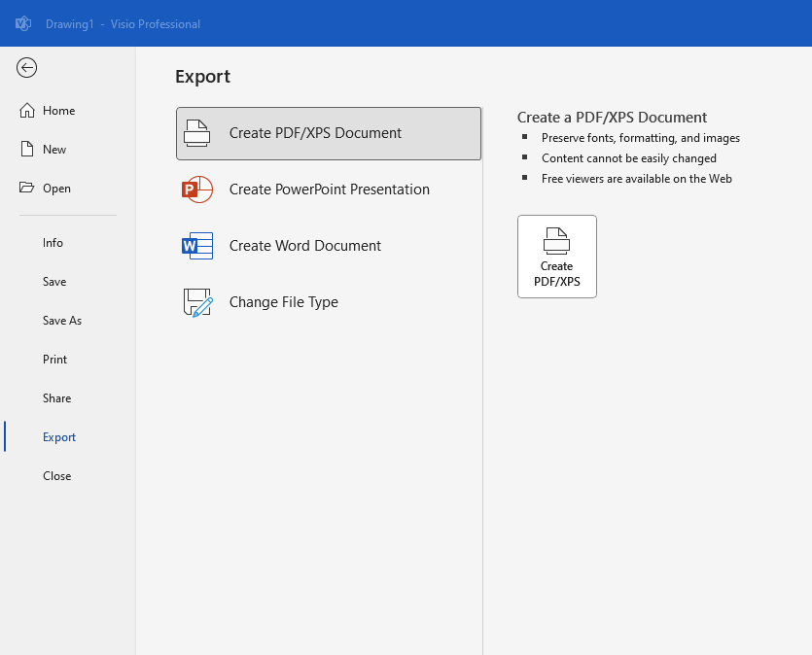Click the Open folder icon
The image size is (812, 655).
click(x=27, y=188)
